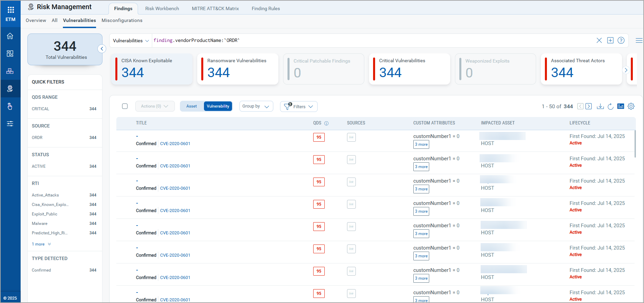Screen dimensions: 644x303
Task: Open the table settings gear
Action: click(x=631, y=106)
